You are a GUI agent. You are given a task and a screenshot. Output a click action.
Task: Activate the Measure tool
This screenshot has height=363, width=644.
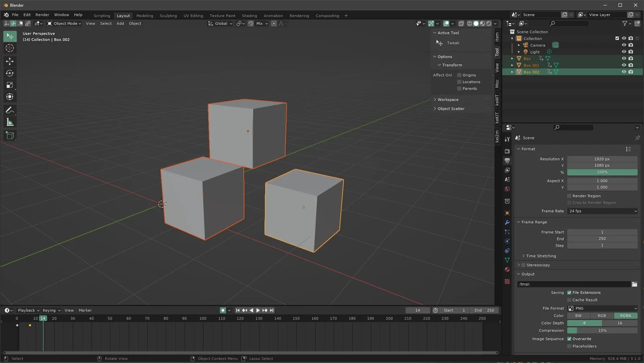pos(10,122)
